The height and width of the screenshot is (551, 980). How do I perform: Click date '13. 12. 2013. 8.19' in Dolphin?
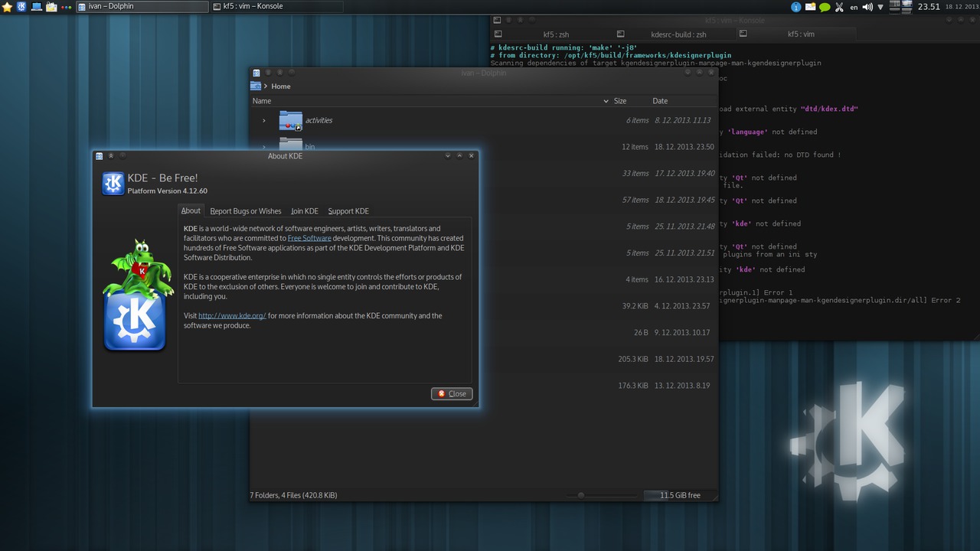tap(682, 386)
